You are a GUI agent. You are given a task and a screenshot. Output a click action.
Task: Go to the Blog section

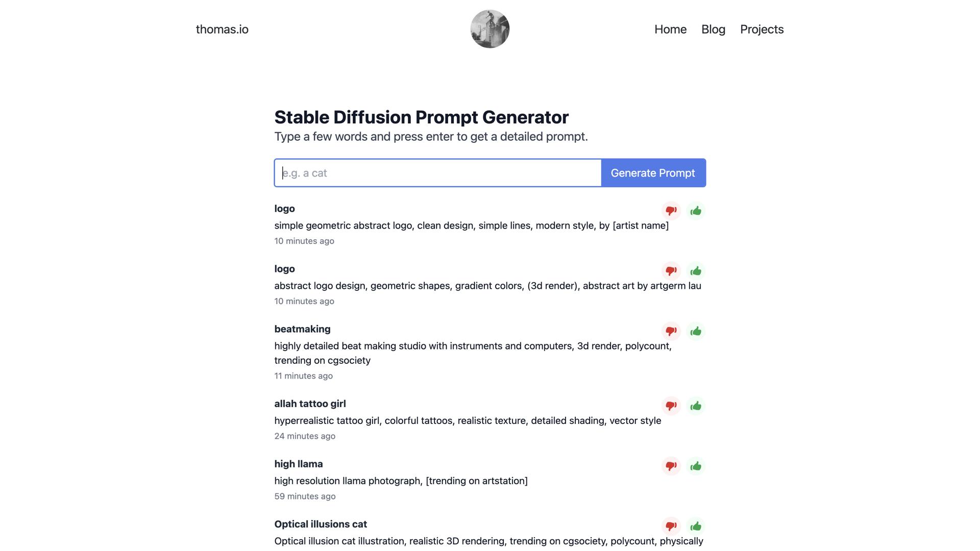(x=713, y=29)
